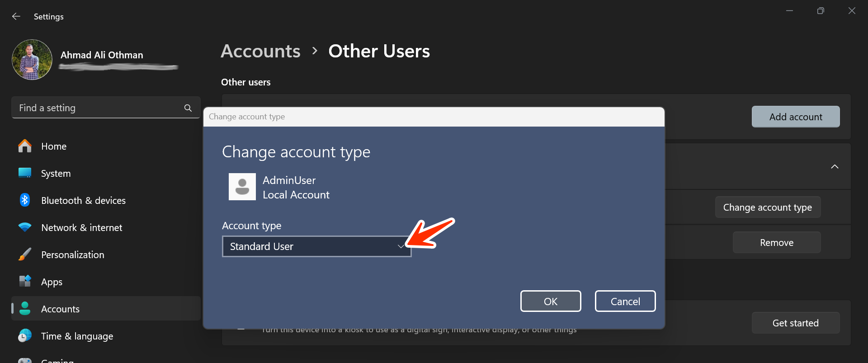Click the Remove button

[x=776, y=243]
